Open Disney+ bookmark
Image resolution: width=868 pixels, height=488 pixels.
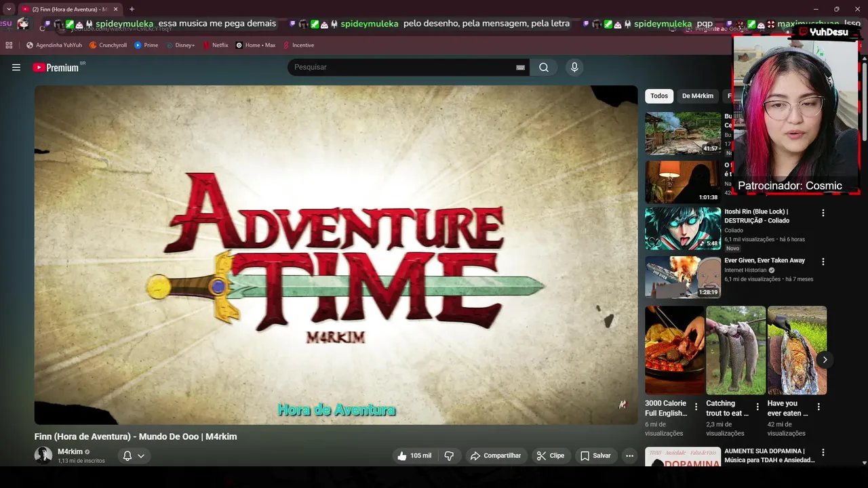click(180, 45)
